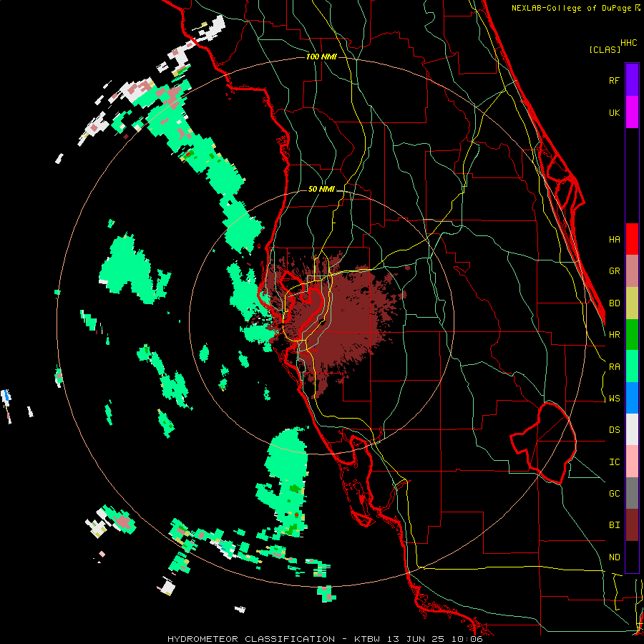Click the RA light green legend swatch
644x644 pixels.
tap(632, 366)
